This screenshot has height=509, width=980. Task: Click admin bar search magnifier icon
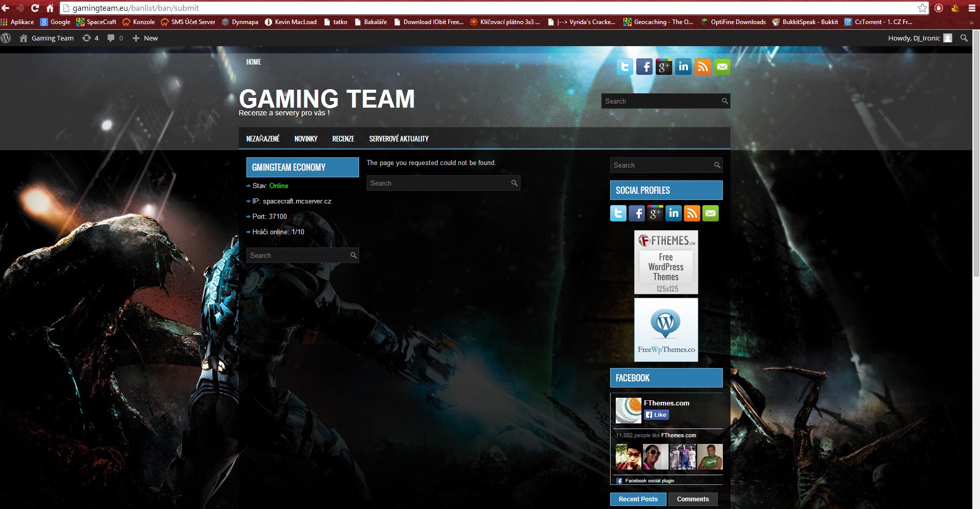pyautogui.click(x=964, y=38)
